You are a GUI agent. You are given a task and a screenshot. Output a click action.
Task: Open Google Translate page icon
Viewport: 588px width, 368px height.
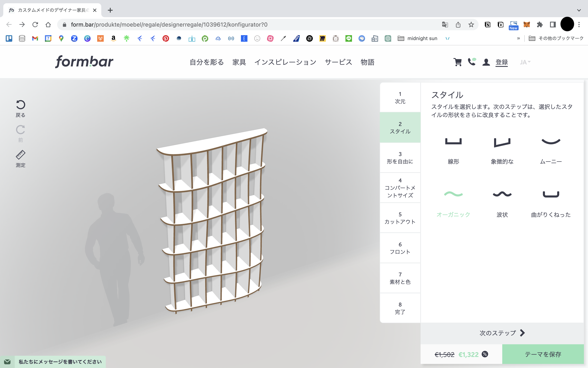(x=445, y=25)
